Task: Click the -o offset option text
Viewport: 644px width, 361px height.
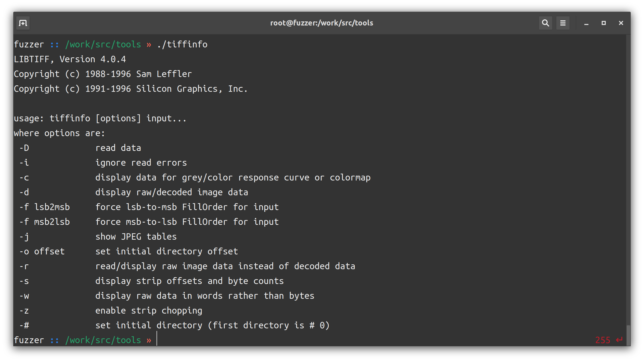Action: tap(42, 251)
